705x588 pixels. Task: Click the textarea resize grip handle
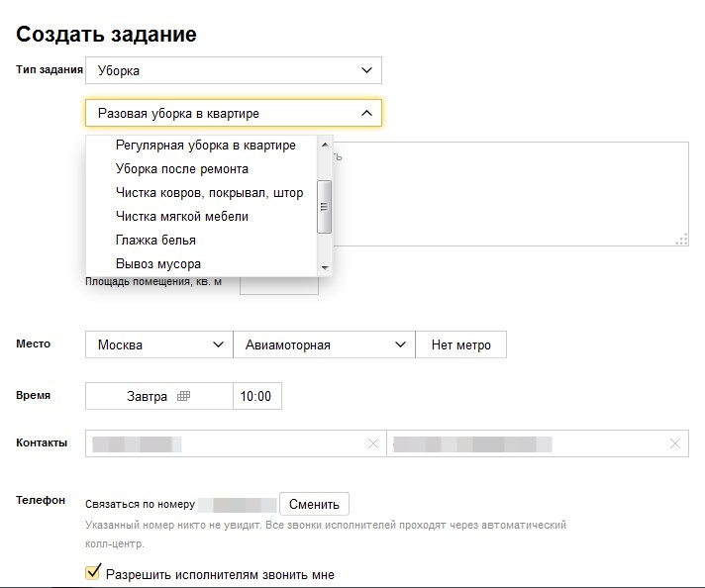(682, 240)
